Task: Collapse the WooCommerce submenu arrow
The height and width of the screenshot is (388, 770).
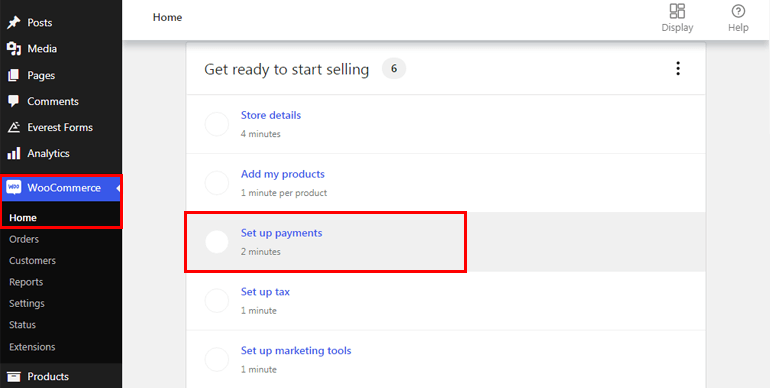Action: pyautogui.click(x=118, y=188)
